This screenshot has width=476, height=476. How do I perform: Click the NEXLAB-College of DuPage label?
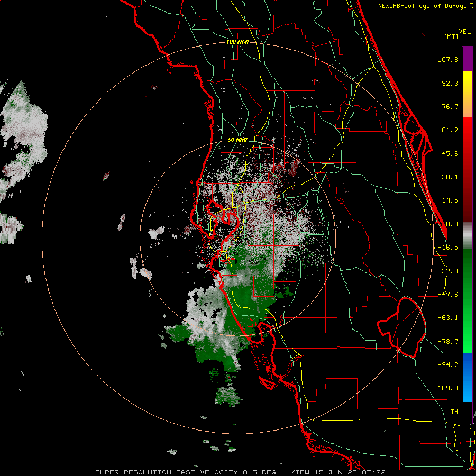point(426,6)
